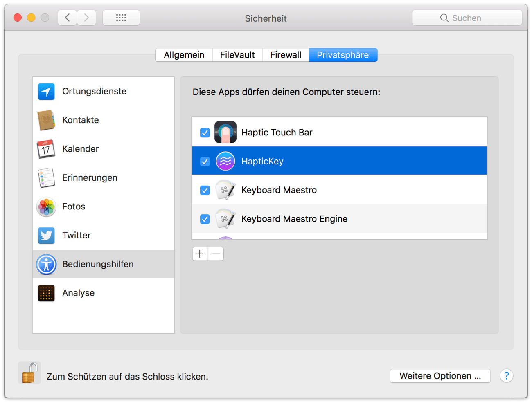Viewport: 532px width, 402px height.
Task: Click the magnifying glass search icon
Action: click(444, 18)
